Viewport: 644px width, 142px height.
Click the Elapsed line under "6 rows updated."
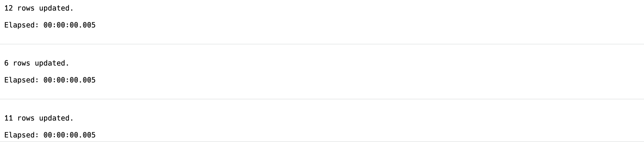click(50, 80)
